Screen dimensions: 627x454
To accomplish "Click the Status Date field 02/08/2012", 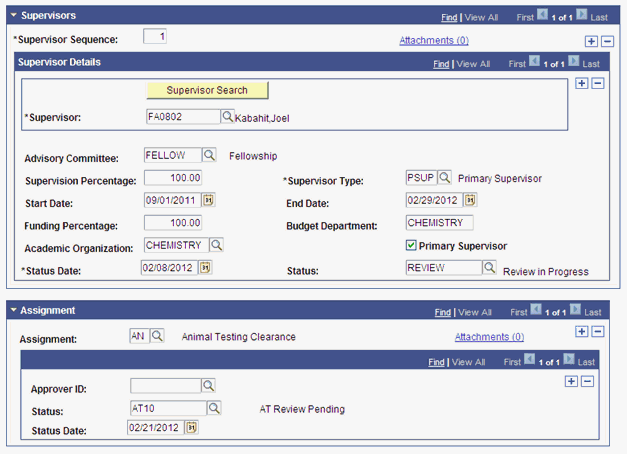I will [169, 268].
